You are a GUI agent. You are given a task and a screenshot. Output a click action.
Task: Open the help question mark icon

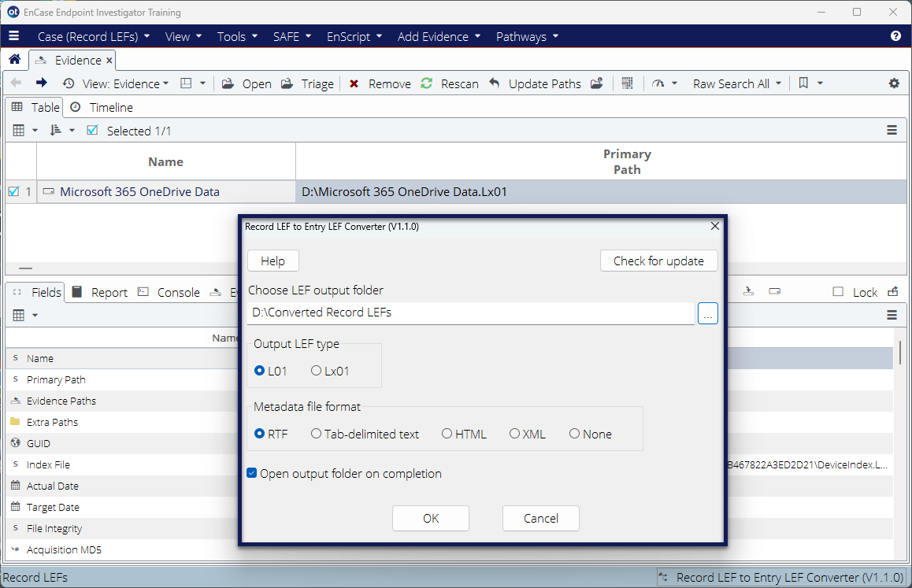click(x=895, y=36)
